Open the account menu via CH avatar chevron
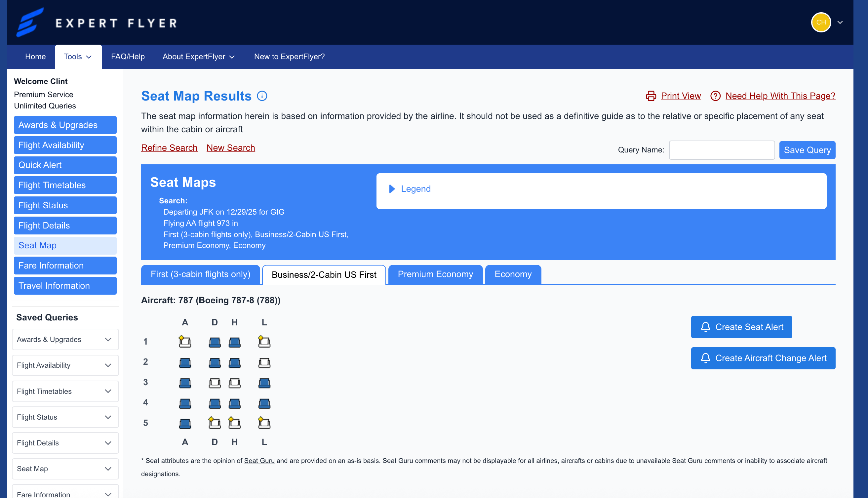Screen dimensions: 868x498 point(840,22)
